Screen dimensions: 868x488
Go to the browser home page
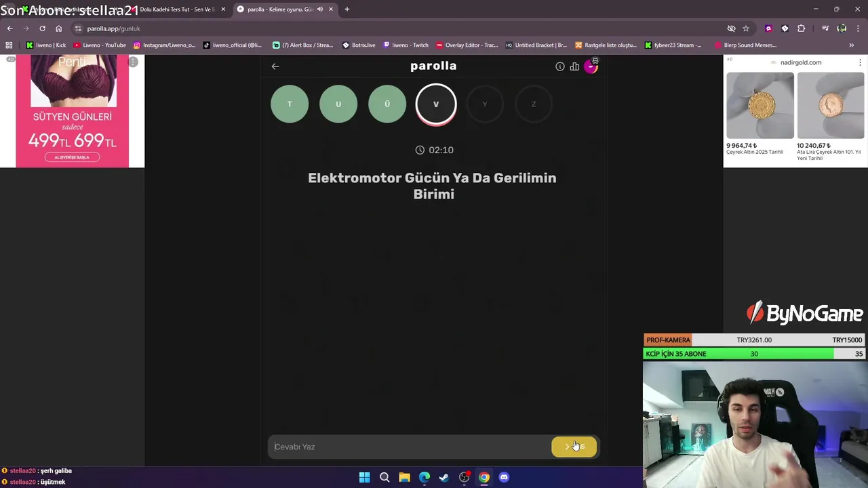(x=58, y=28)
